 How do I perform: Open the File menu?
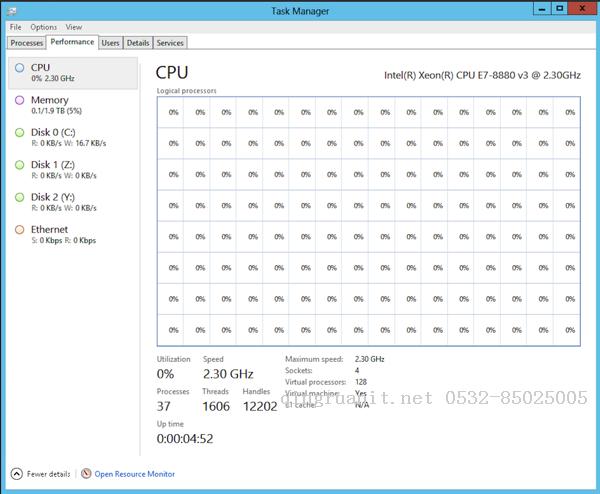pyautogui.click(x=15, y=27)
